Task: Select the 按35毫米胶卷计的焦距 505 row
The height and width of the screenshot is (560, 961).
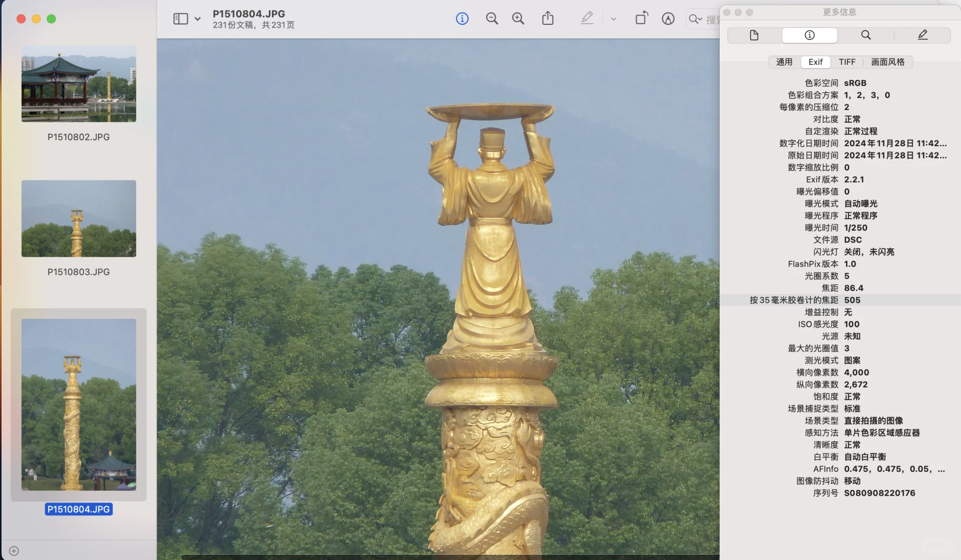Action: pyautogui.click(x=840, y=300)
